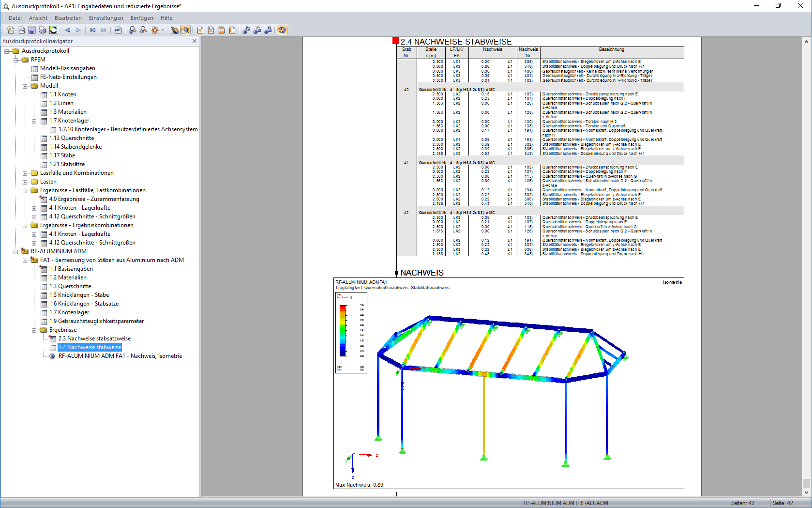
Task: Click the zoom out magnifier icon
Action: (x=143, y=30)
